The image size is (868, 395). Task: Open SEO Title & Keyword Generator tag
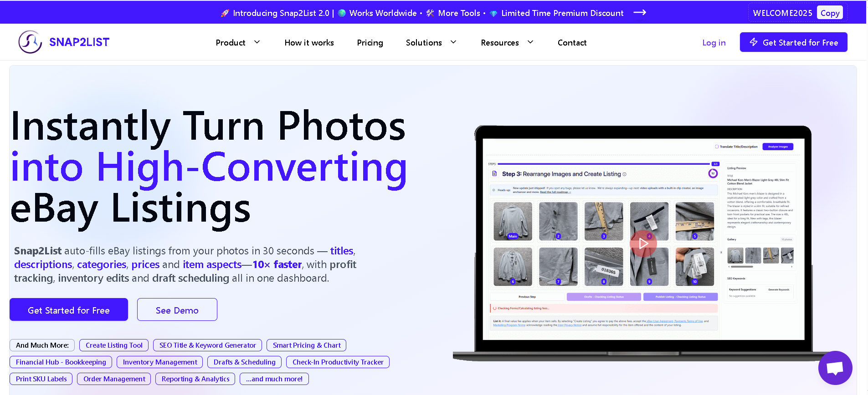(207, 345)
